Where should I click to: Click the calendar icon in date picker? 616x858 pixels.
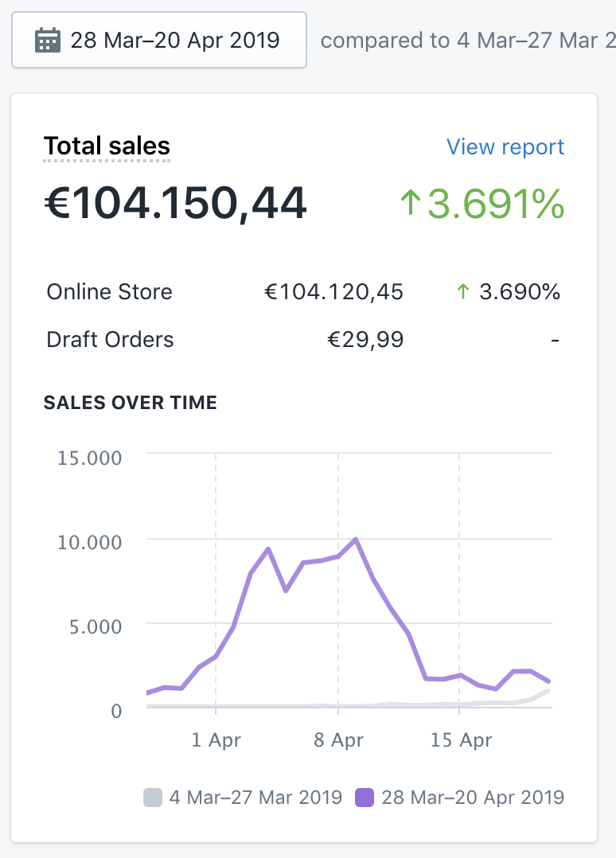click(48, 41)
